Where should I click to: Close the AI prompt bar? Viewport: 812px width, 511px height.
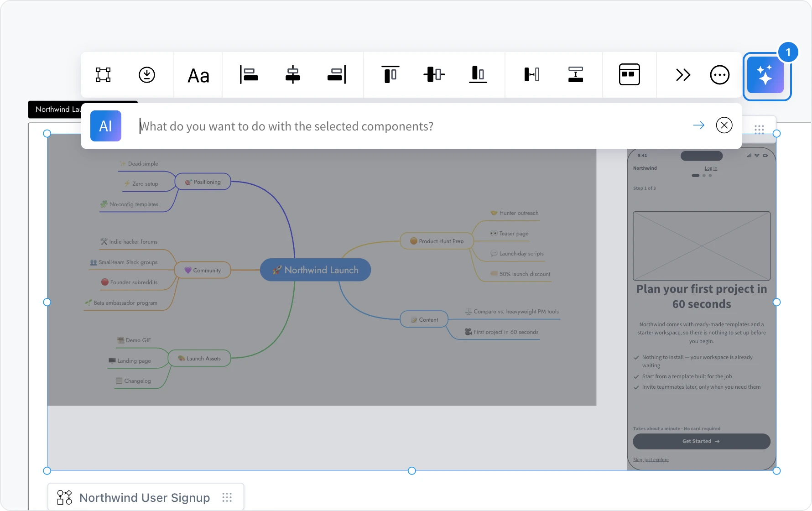[724, 125]
